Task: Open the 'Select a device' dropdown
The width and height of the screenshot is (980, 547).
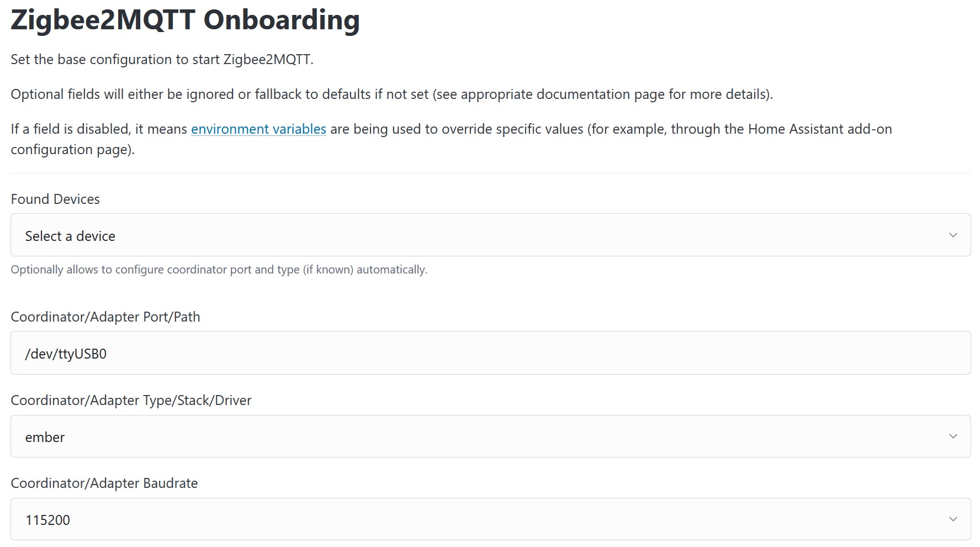Action: pos(490,235)
